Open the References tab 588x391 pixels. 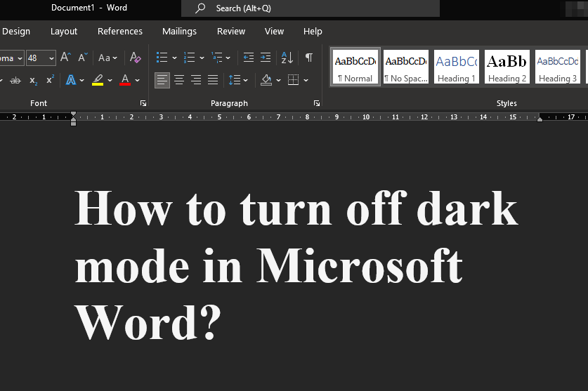click(120, 32)
